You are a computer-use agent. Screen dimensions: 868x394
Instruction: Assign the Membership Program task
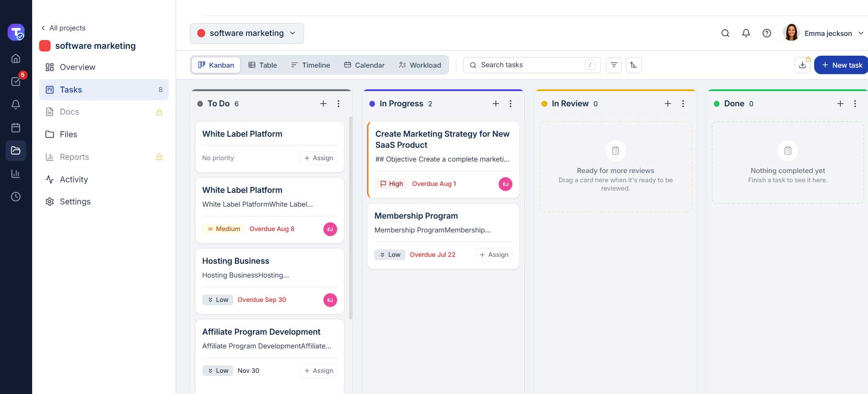coord(494,255)
